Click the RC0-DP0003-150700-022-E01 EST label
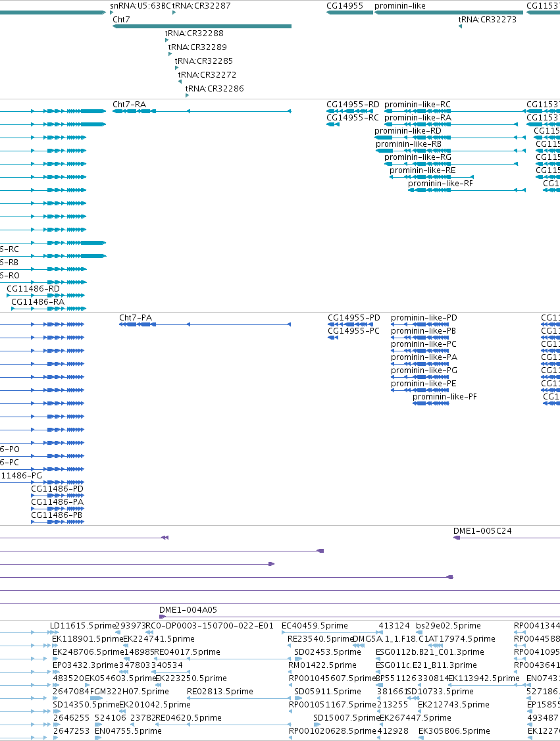The height and width of the screenshot is (741, 560). pos(209,625)
